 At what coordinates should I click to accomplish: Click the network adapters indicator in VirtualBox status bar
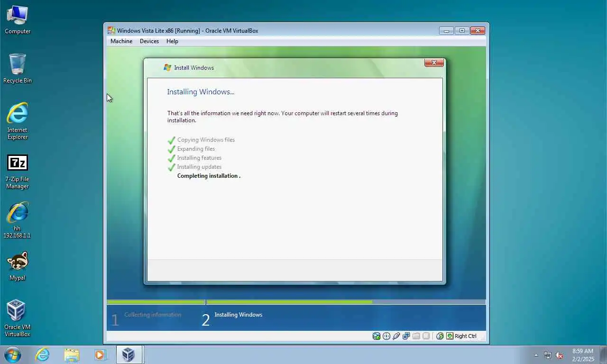point(406,336)
